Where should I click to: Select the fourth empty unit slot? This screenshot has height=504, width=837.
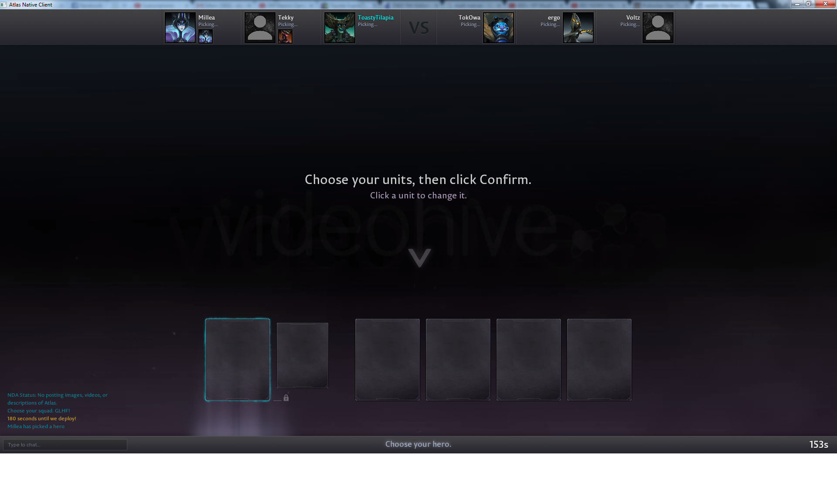click(x=458, y=359)
